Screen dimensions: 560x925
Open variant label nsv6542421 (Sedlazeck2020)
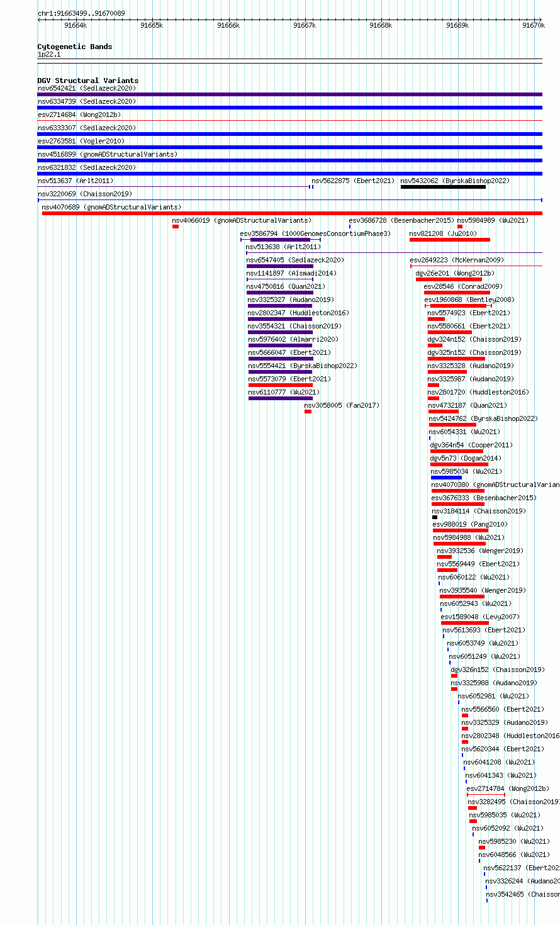pos(86,89)
